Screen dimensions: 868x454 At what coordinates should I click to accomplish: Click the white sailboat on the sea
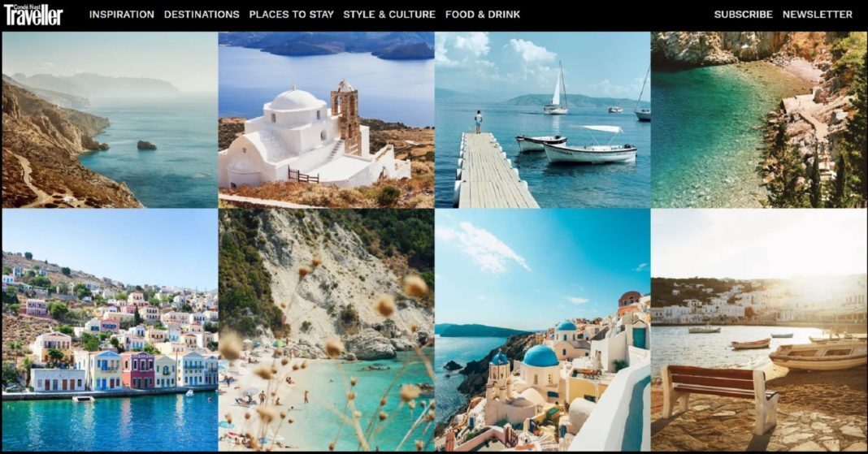557,89
